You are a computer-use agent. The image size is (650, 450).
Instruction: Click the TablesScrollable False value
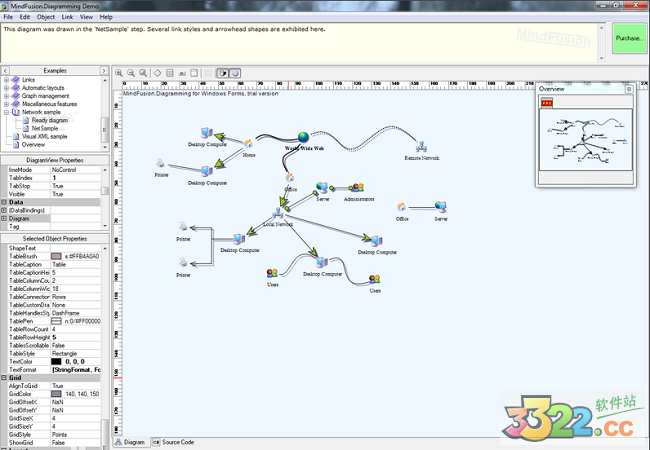pyautogui.click(x=76, y=346)
